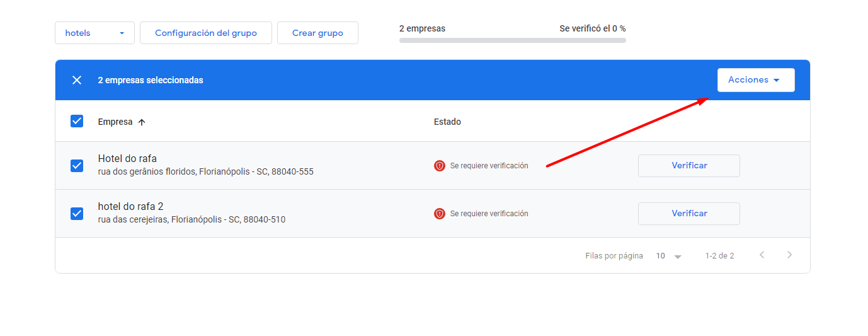The image size is (868, 336).
Task: Click the Crear grupo button
Action: [x=317, y=33]
